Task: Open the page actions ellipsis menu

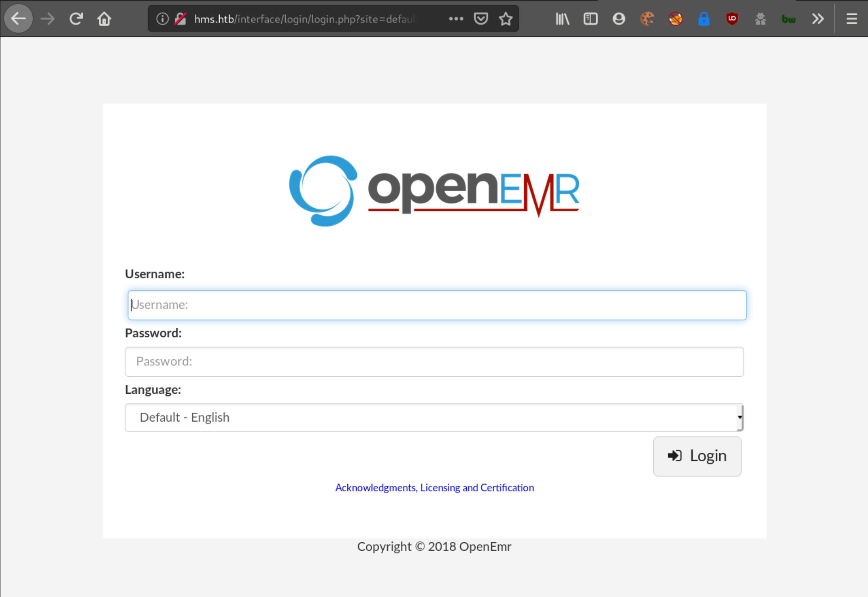Action: point(456,18)
